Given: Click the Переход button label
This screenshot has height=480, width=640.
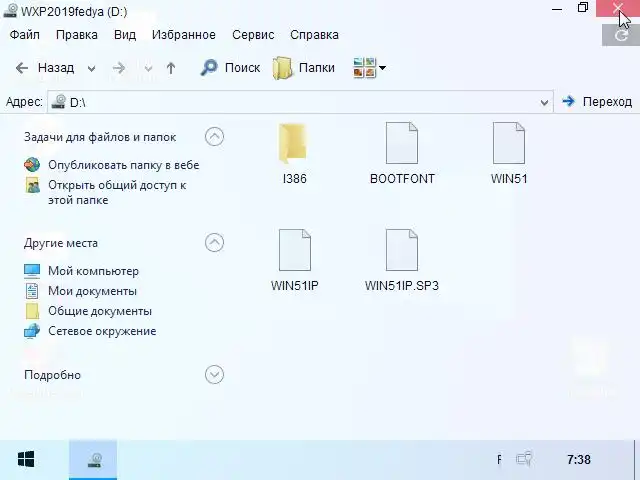Looking at the screenshot, I should coord(607,102).
